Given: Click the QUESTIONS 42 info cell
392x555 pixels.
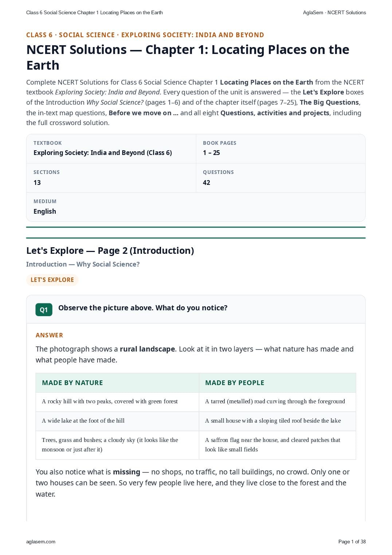Looking at the screenshot, I should (x=281, y=178).
